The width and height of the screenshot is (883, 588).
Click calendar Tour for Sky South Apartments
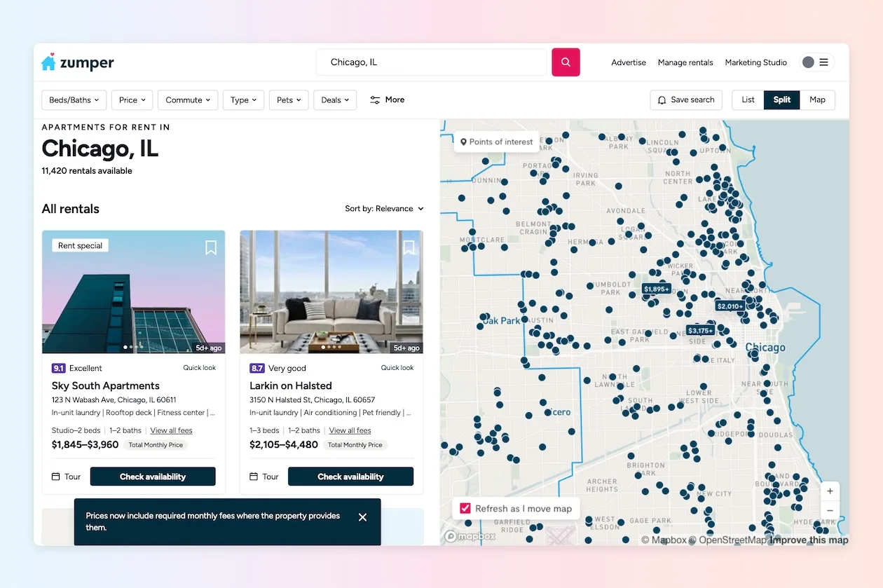coord(67,477)
